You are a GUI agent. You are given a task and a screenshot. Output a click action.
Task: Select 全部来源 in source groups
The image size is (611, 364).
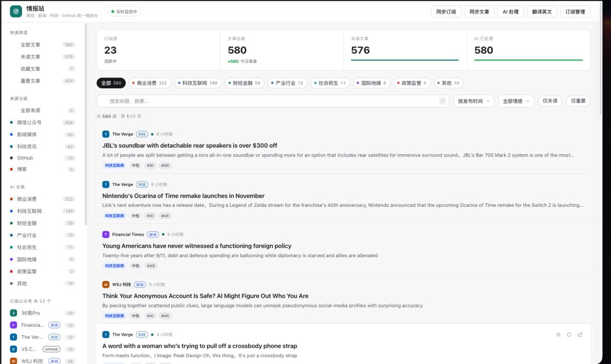(x=43, y=111)
